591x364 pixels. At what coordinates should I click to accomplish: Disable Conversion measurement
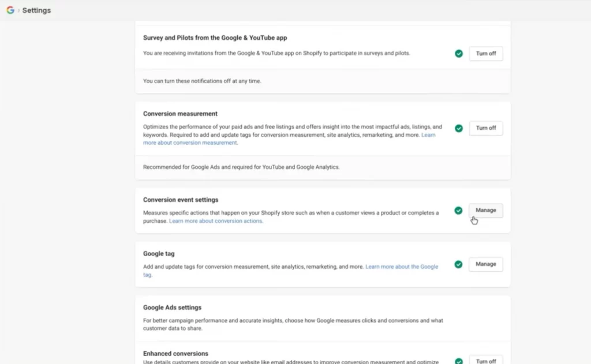point(485,128)
